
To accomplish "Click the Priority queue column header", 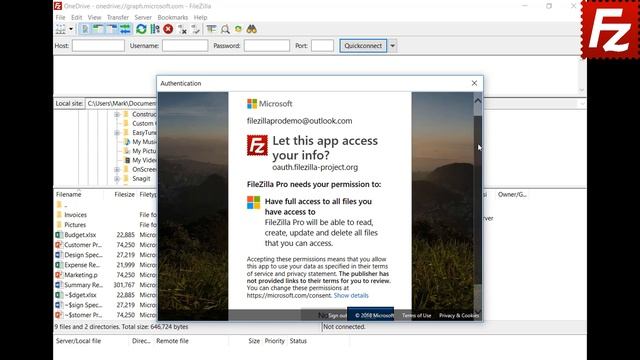I will [x=274, y=341].
